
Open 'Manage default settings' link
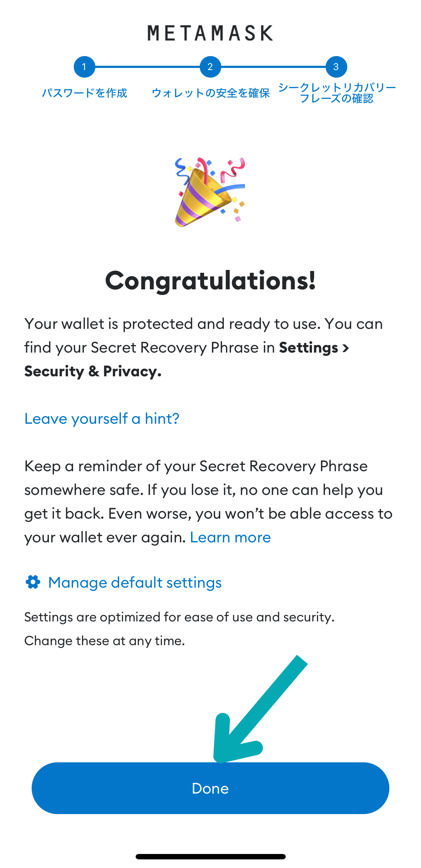[135, 583]
